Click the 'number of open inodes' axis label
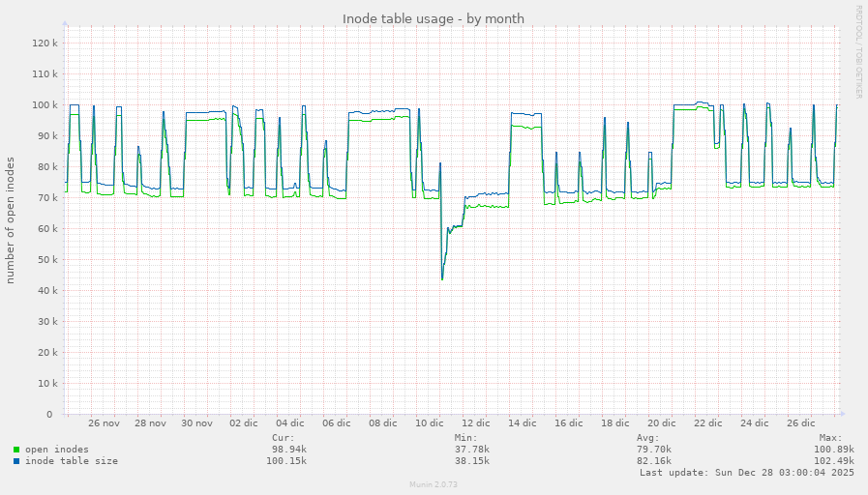Screen dimensions: 868x495 [10, 220]
